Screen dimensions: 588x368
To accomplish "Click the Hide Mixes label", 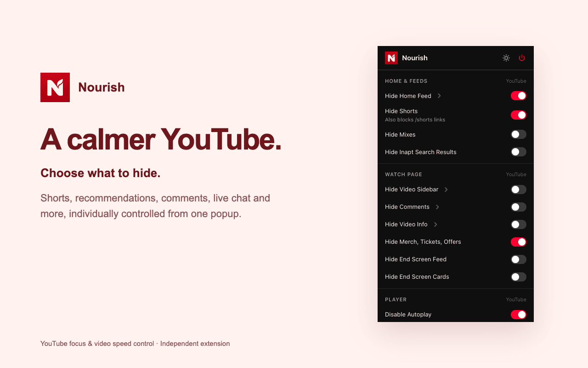I will coord(400,135).
